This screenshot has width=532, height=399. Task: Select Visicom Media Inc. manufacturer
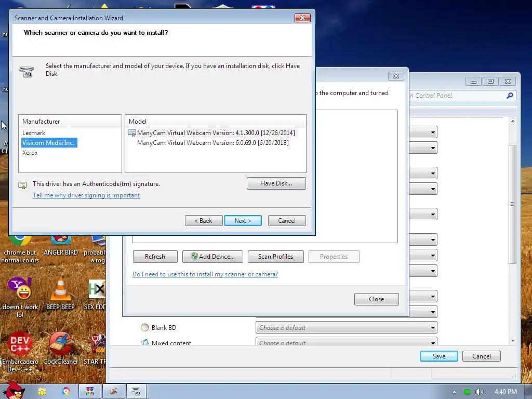48,143
